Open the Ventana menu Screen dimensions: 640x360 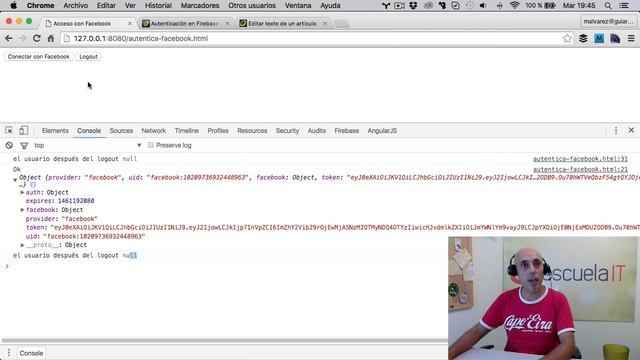point(298,6)
